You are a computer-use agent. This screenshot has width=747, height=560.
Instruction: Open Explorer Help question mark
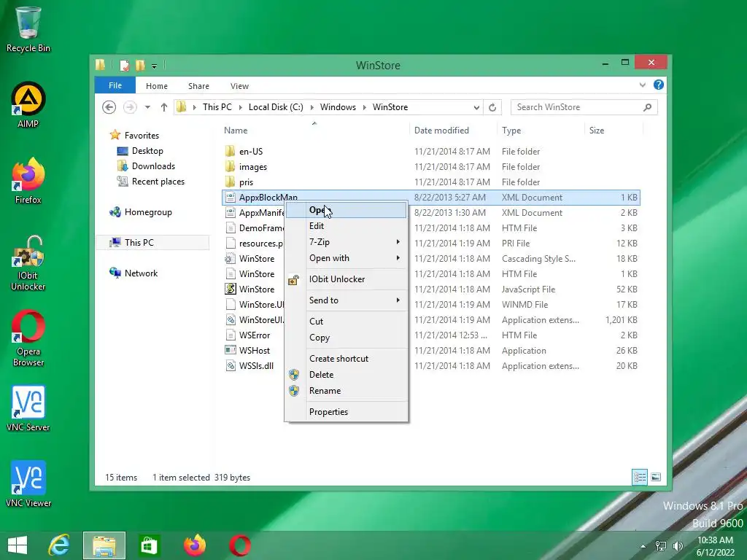(x=659, y=85)
